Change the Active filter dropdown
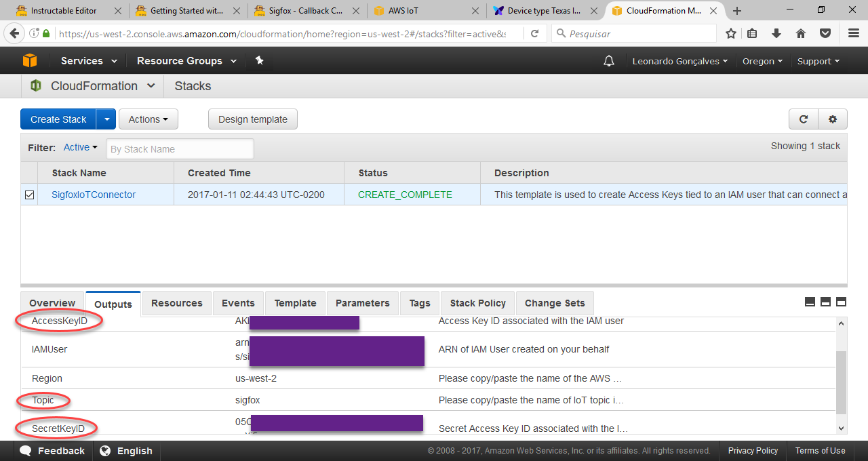Image resolution: width=868 pixels, height=461 pixels. [x=80, y=146]
